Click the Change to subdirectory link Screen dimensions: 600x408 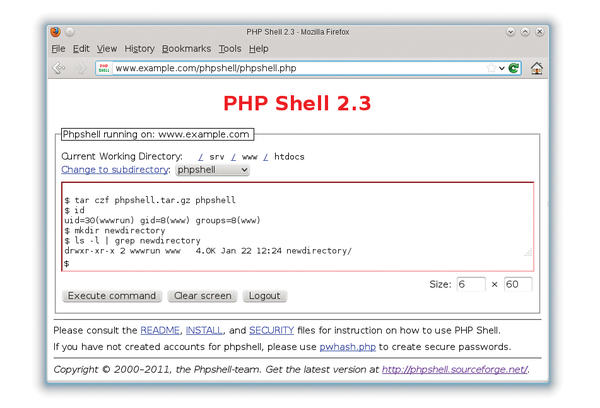[115, 170]
